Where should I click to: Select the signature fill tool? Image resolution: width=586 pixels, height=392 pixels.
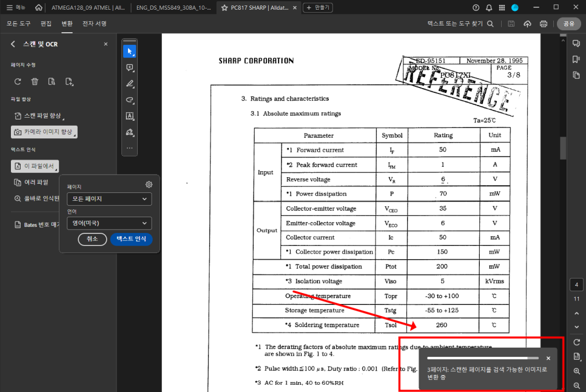[130, 132]
